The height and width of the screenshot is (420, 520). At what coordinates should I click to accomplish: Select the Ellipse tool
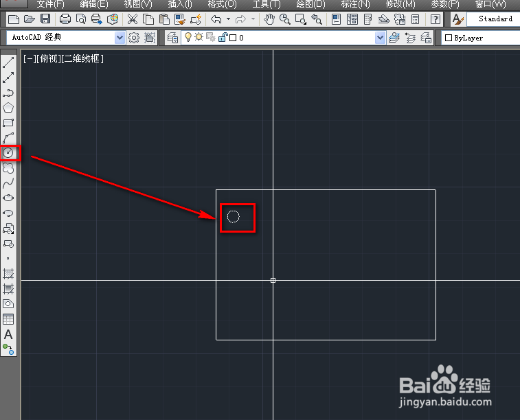coord(8,198)
